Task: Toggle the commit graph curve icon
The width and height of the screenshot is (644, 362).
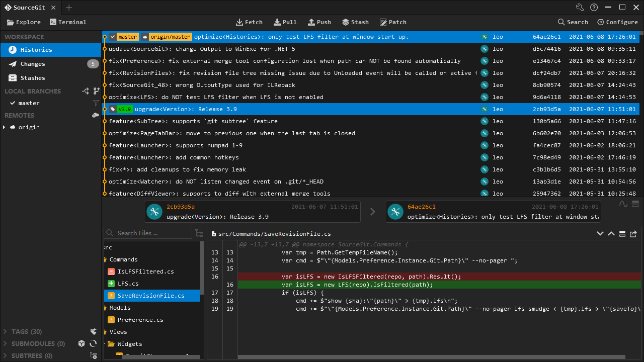Action: [623, 204]
